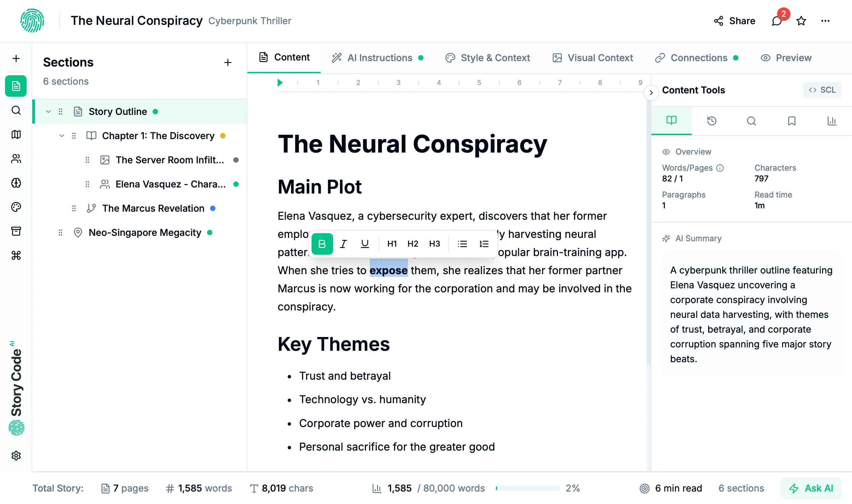The image size is (852, 504).
Task: Star this story as a favorite
Action: point(801,21)
